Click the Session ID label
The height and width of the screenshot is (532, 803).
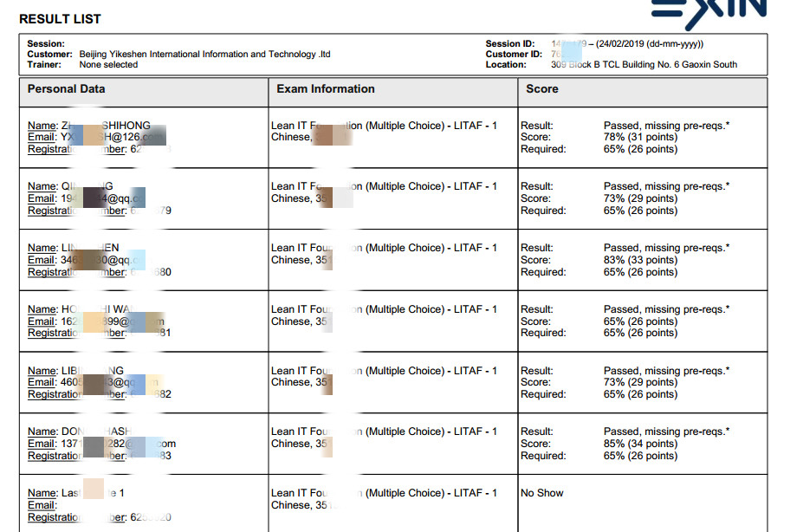(x=509, y=44)
